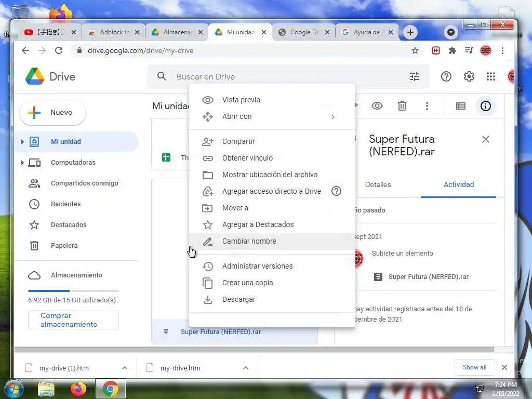Switch to list layout view icon
Image resolution: width=532 pixels, height=399 pixels.
(x=460, y=106)
